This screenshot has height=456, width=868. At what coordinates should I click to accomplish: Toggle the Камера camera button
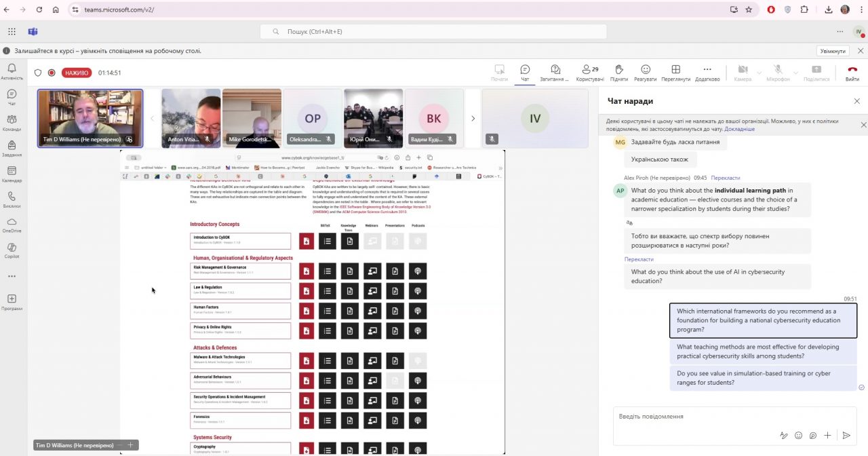click(x=743, y=73)
